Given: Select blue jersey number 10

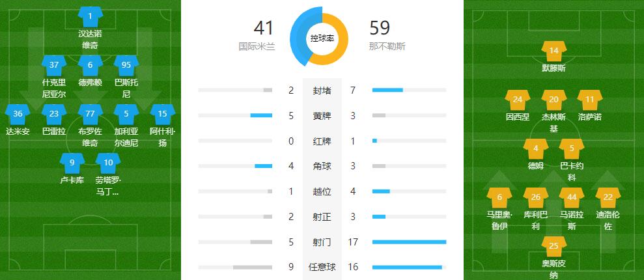Looking at the screenshot, I should tap(108, 163).
